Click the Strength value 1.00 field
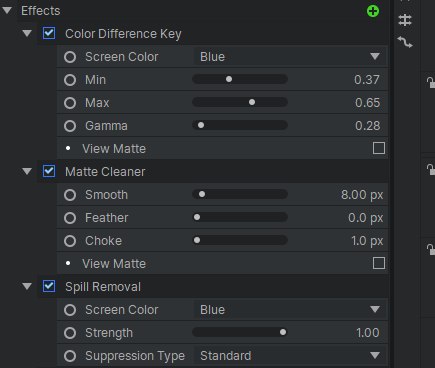This screenshot has height=368, width=435. click(x=367, y=333)
